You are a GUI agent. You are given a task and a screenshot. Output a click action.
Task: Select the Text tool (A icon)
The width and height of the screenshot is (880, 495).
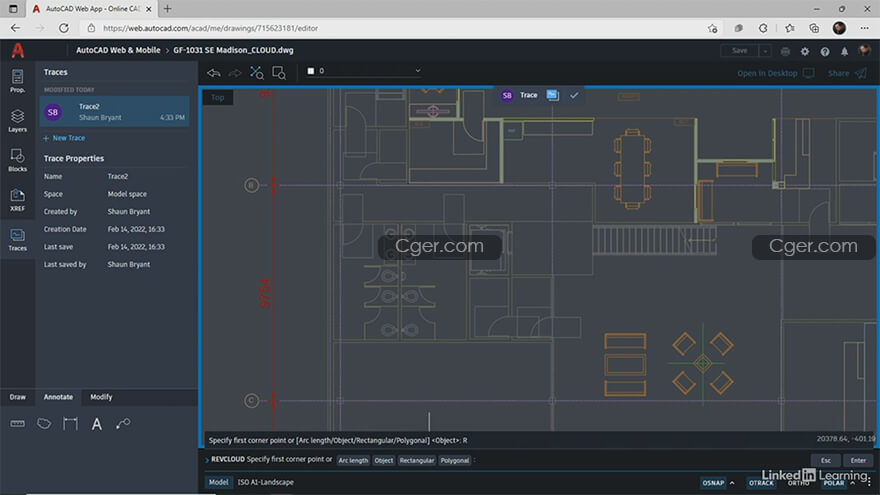point(97,424)
